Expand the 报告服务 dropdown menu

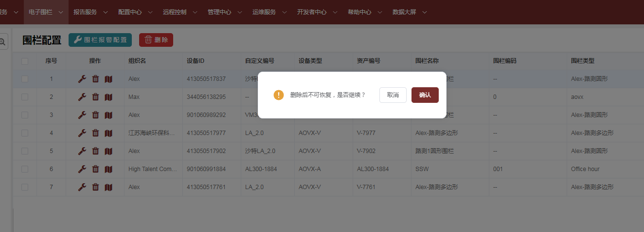[90, 12]
